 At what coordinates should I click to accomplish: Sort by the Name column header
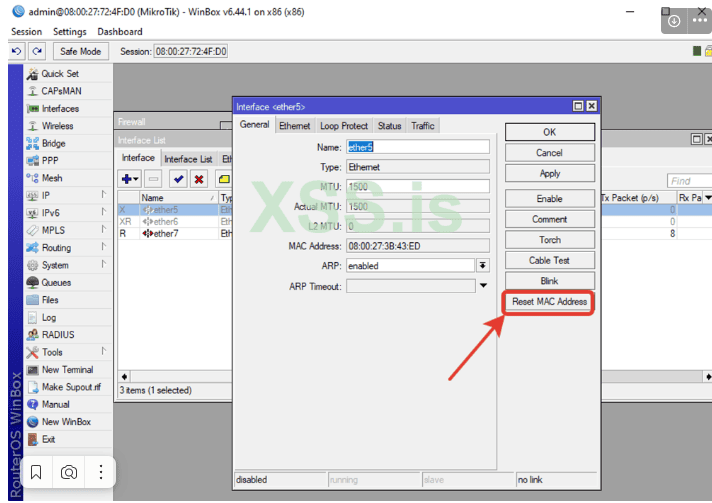point(178,197)
